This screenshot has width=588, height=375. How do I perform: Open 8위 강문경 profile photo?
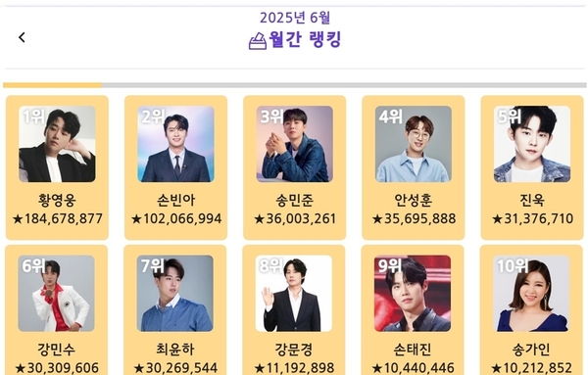tap(294, 294)
